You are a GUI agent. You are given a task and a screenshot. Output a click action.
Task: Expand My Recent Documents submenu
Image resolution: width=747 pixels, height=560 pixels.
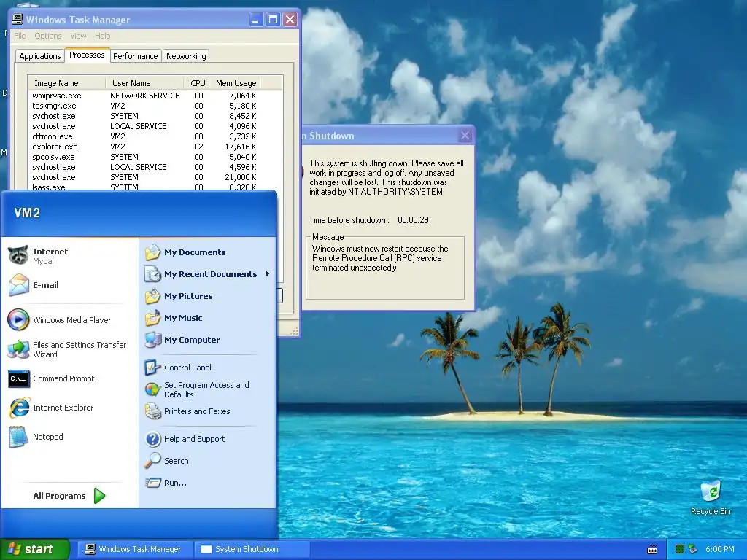tap(207, 274)
